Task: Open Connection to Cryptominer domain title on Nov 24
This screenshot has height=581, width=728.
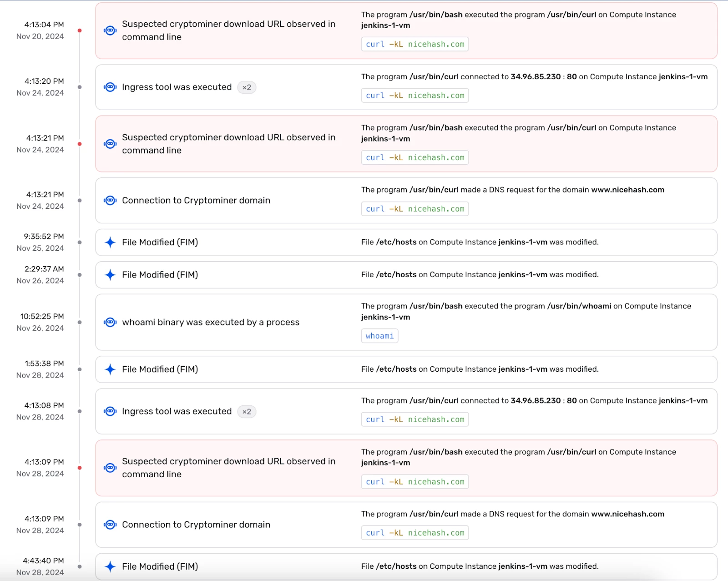Action: 196,200
